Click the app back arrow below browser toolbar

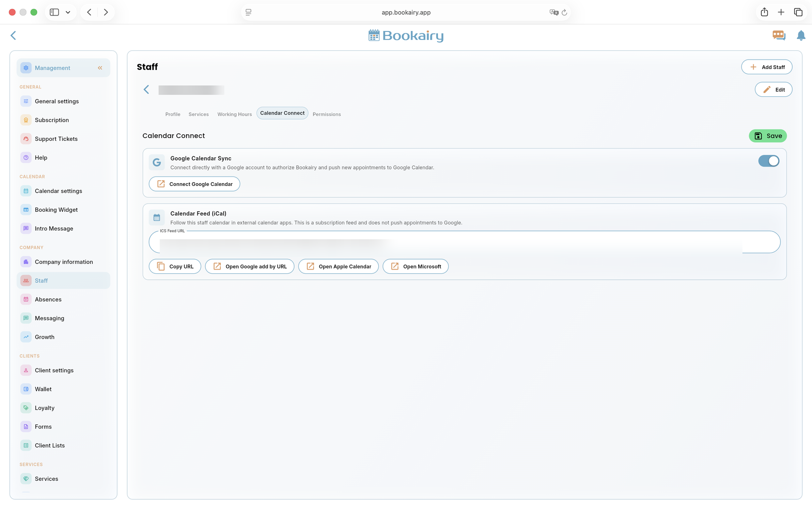click(13, 36)
